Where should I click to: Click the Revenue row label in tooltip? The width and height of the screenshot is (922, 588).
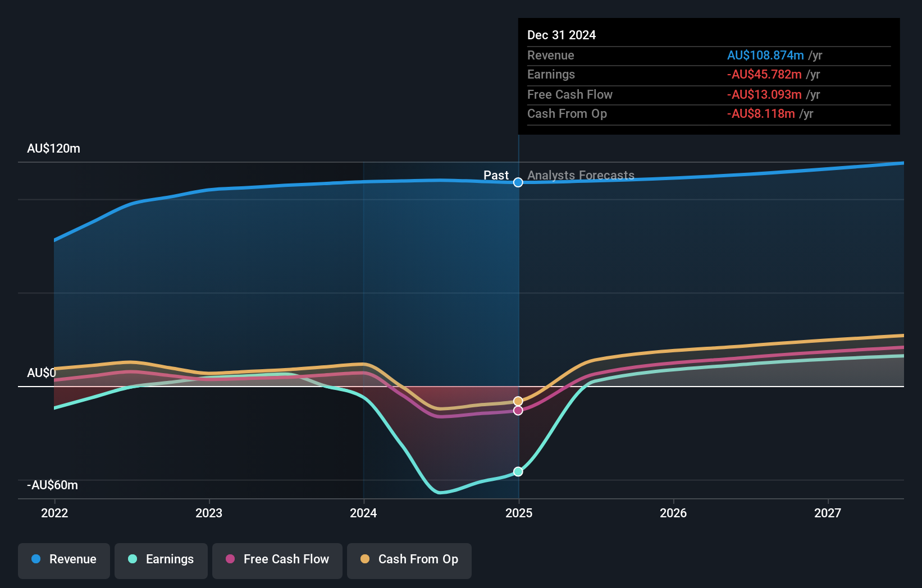point(551,56)
